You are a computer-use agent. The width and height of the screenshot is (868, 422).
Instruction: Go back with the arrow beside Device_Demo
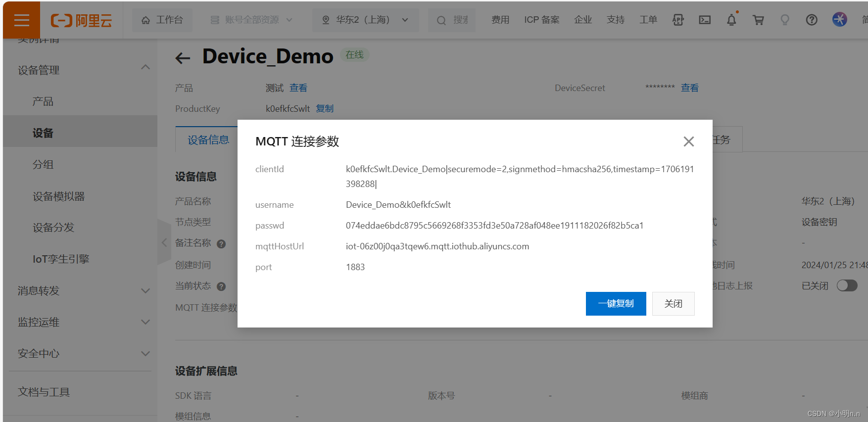coord(183,58)
